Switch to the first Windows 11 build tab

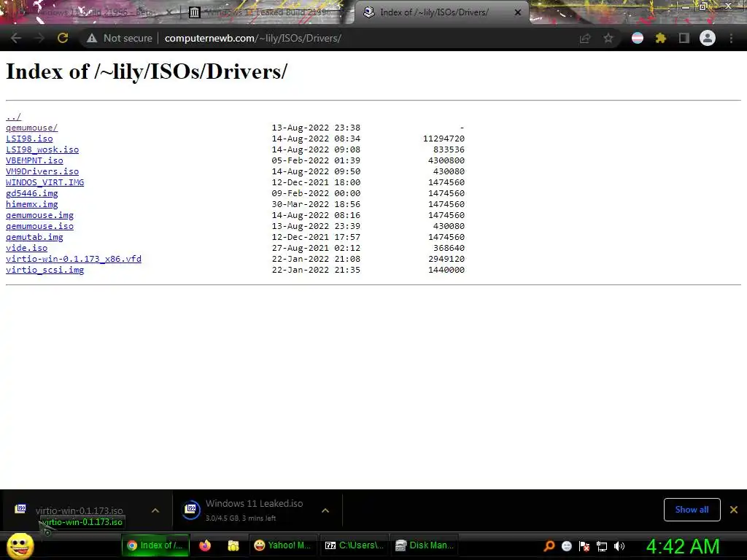[x=90, y=12]
